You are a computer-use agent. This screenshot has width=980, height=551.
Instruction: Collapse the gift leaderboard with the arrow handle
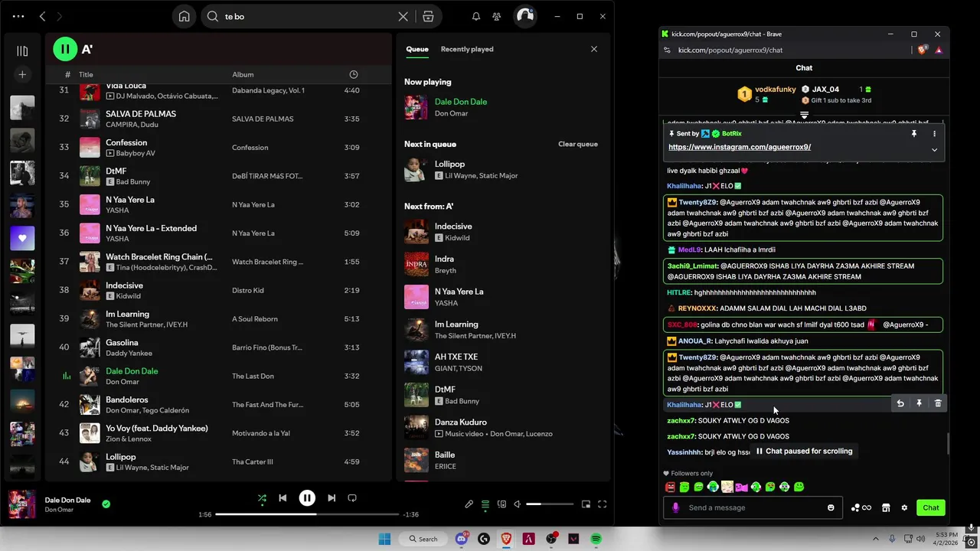click(804, 115)
